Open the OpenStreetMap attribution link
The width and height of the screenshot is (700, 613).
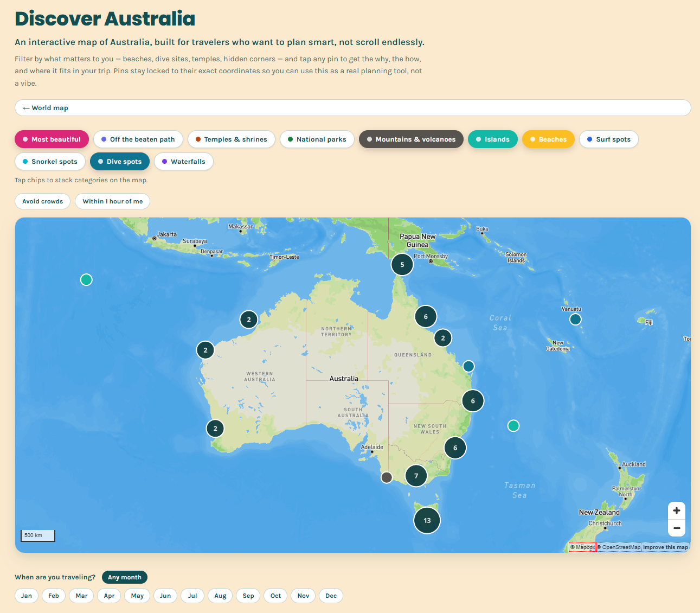pyautogui.click(x=619, y=547)
